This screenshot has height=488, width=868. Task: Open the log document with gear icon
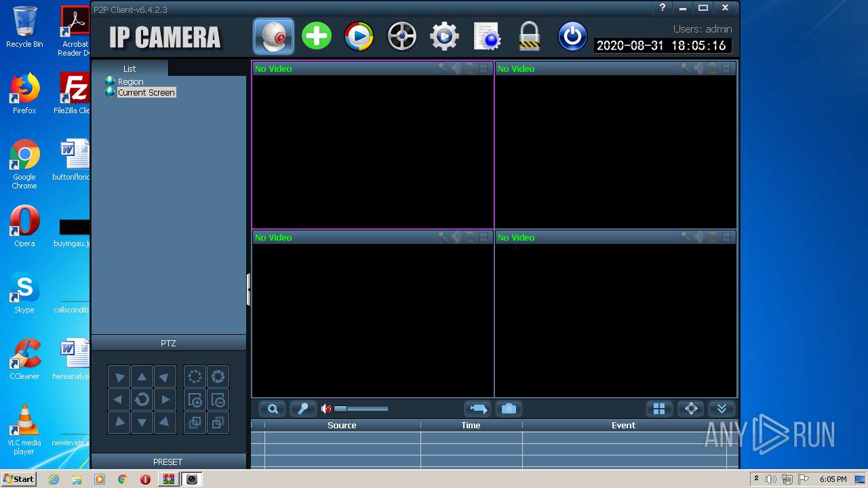point(487,36)
